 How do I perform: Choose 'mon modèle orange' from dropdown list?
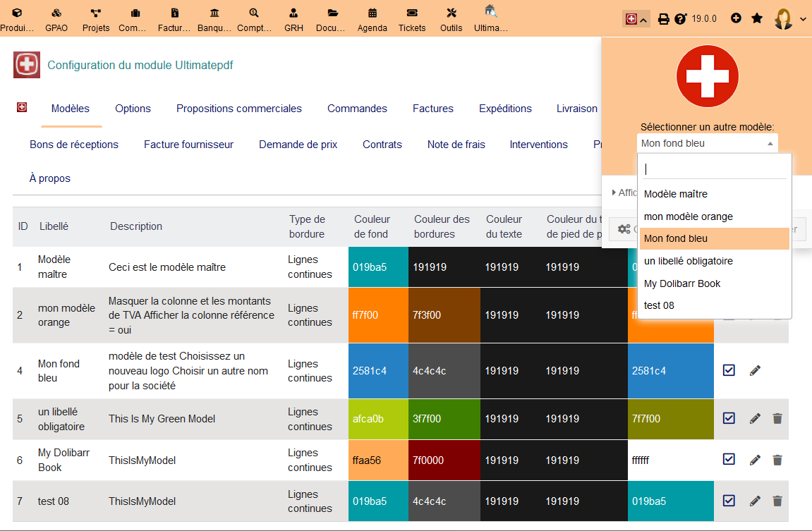point(689,216)
